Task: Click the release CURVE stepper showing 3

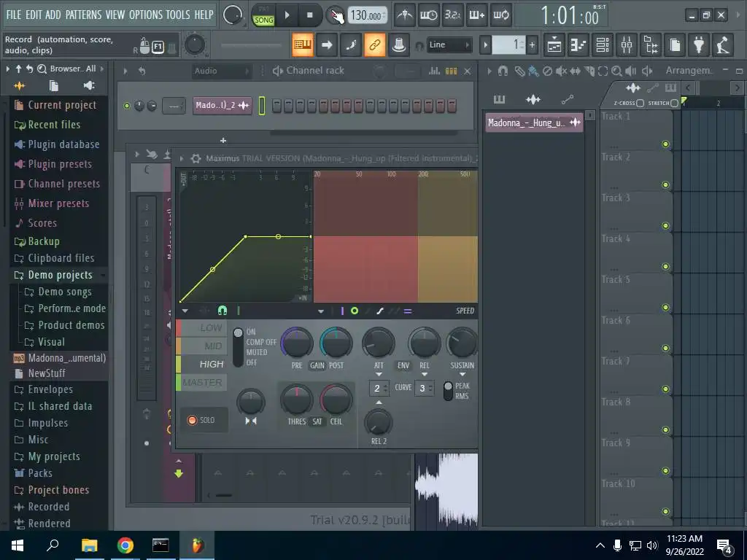Action: point(424,388)
